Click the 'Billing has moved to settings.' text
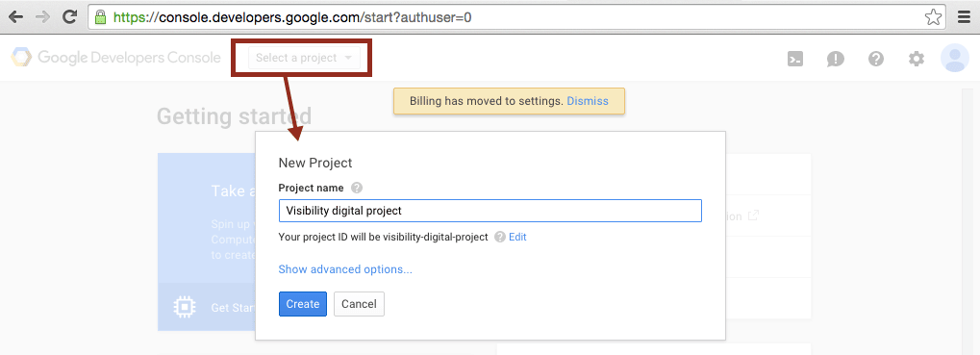980x355 pixels. 487,101
